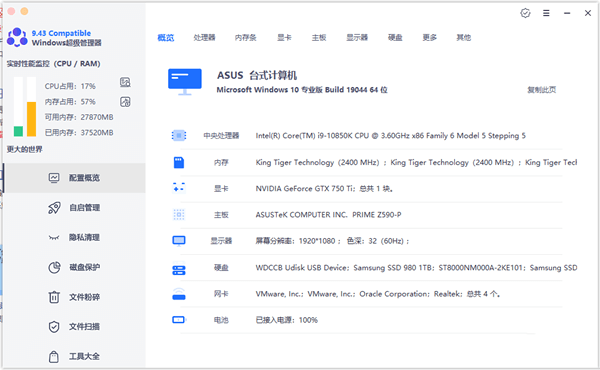The height and width of the screenshot is (370, 600).
Task: Click the 隐私清理 eye icon
Action: [x=54, y=238]
